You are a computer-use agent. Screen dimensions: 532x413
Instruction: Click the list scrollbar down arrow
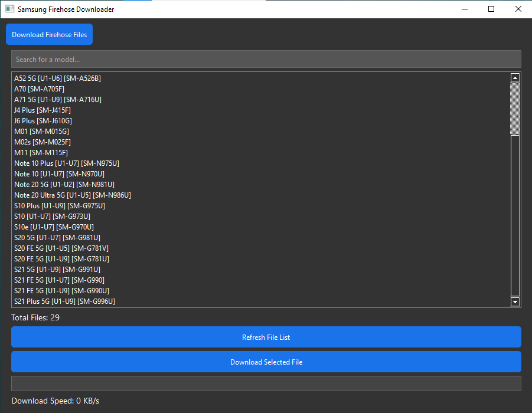(515, 301)
